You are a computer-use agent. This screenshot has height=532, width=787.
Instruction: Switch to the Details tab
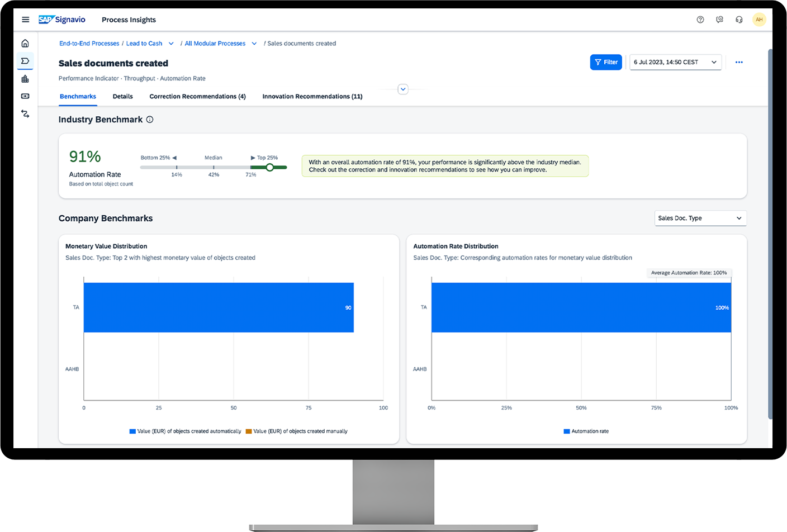(122, 96)
